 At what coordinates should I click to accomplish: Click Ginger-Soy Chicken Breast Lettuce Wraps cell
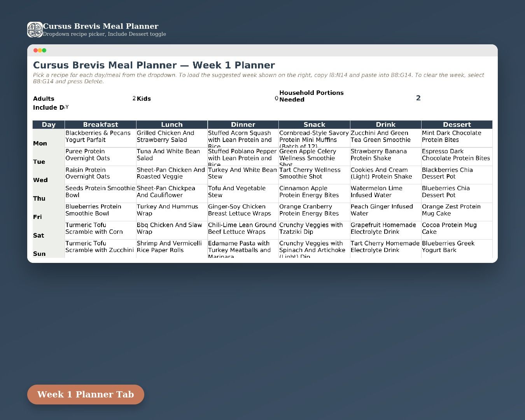(243, 212)
